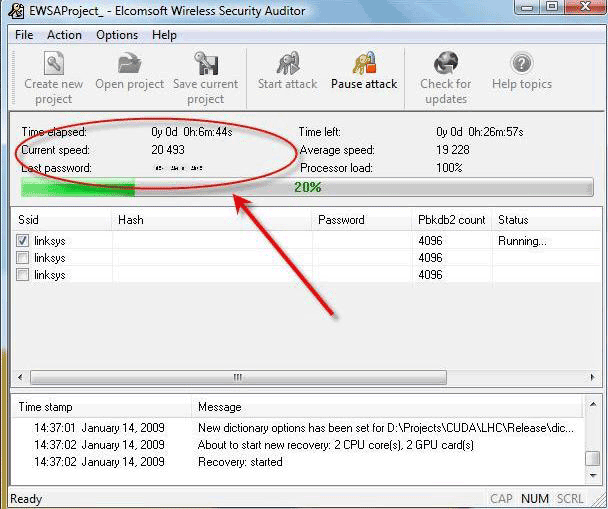This screenshot has height=509, width=608.
Task: Open the Action menu
Action: click(x=64, y=35)
